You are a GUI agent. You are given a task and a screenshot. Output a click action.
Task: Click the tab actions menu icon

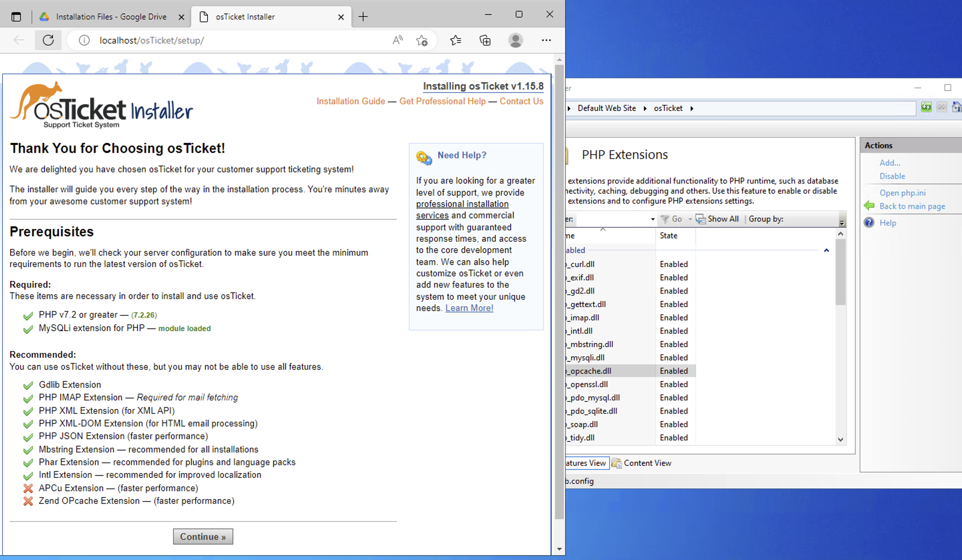click(x=16, y=17)
